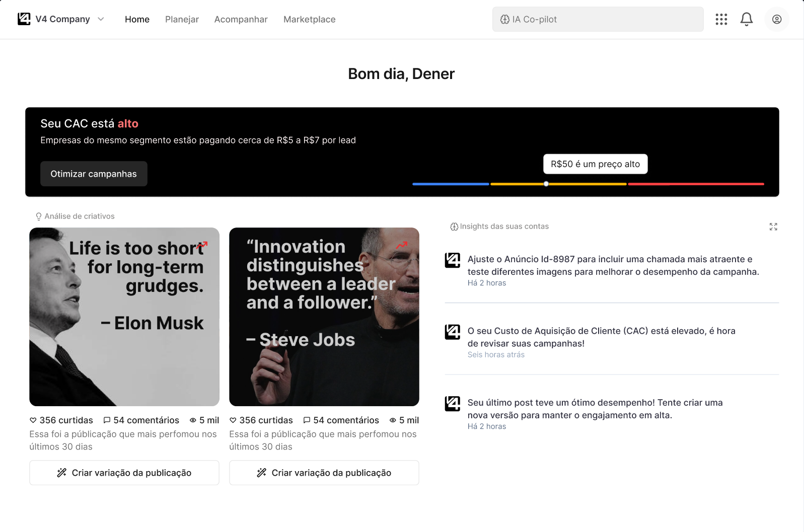Click the Bom dia, Dener heading
The image size is (804, 532).
(401, 74)
